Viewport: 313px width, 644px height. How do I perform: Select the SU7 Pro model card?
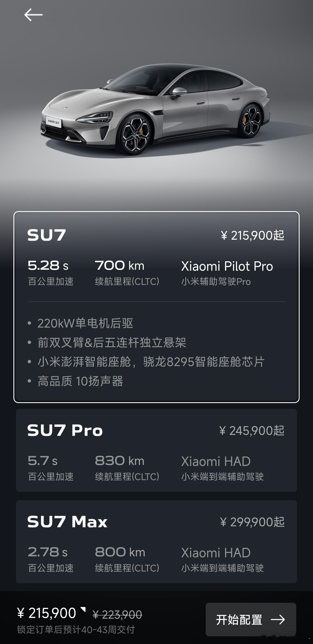tap(156, 450)
